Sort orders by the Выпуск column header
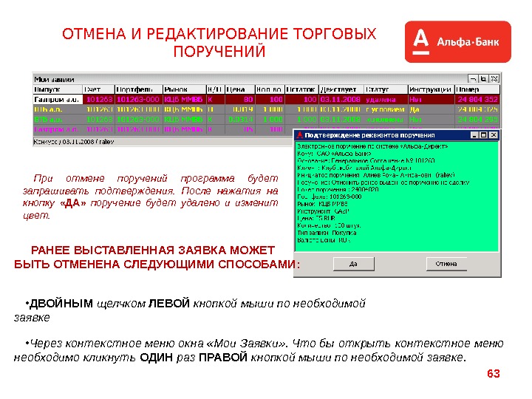The image size is (532, 399). pos(58,89)
